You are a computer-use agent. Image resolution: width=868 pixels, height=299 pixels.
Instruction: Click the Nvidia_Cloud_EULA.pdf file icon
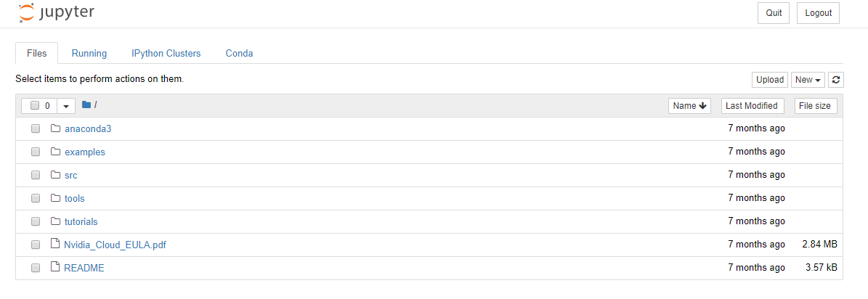pyautogui.click(x=54, y=244)
